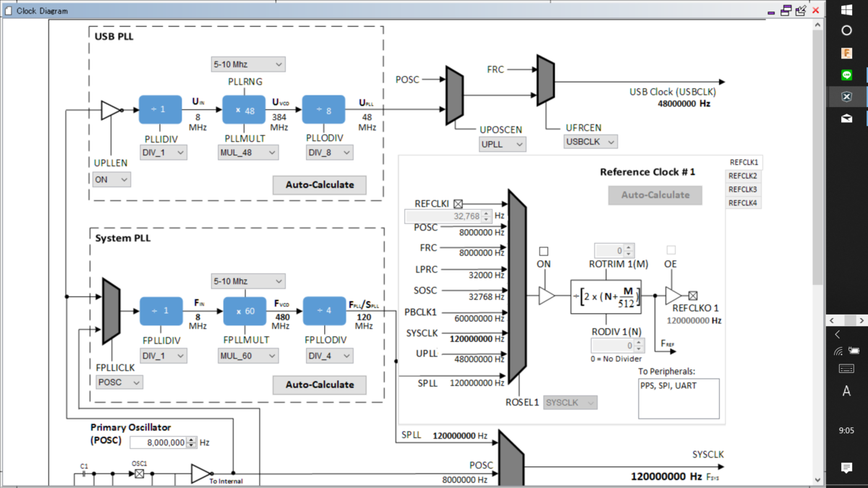This screenshot has width=868, height=488.
Task: Switch to the REFCLK3 tab
Action: 744,189
